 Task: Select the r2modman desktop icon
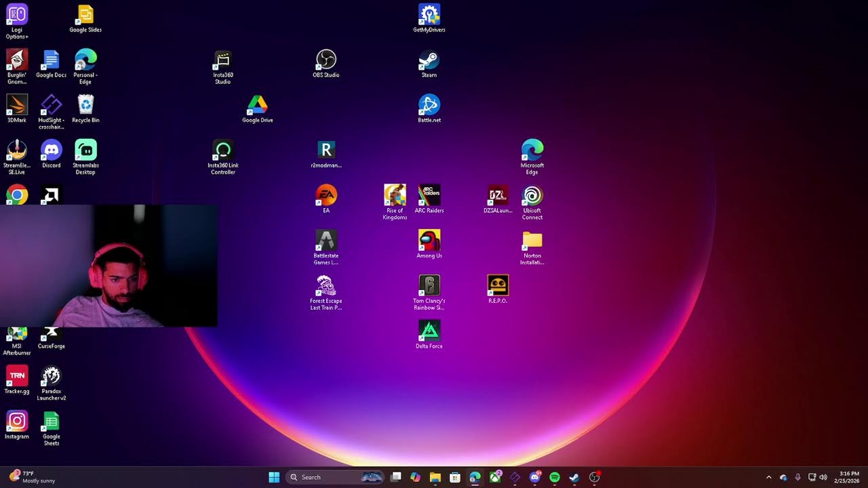pos(326,154)
